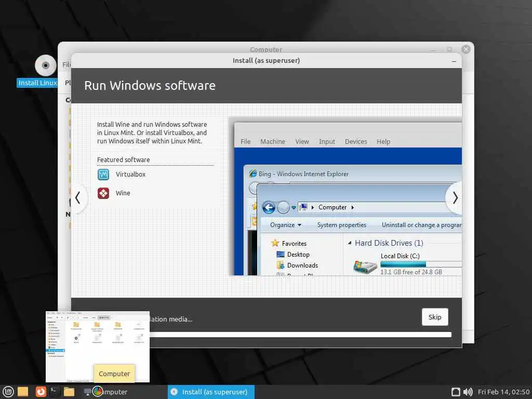The width and height of the screenshot is (532, 399).
Task: Open the Files manager from the taskbar
Action: point(69,392)
